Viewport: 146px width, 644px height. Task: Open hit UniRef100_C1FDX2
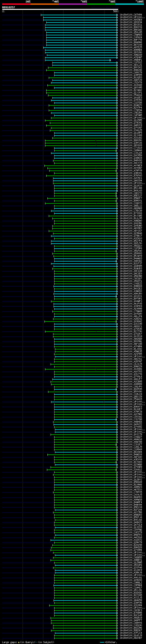tap(131, 63)
